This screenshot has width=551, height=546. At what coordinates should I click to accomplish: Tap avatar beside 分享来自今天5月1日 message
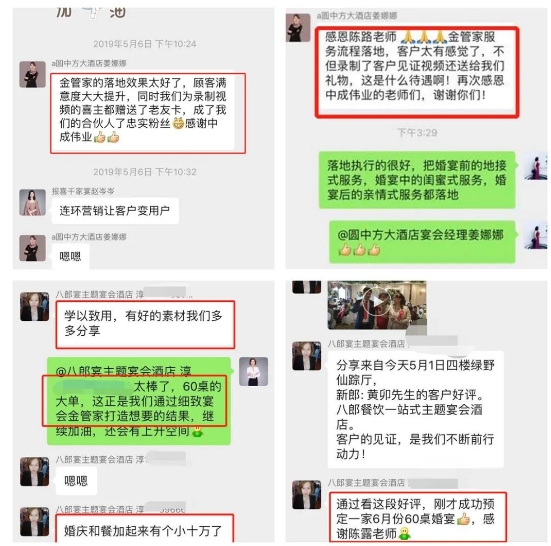[x=306, y=356]
